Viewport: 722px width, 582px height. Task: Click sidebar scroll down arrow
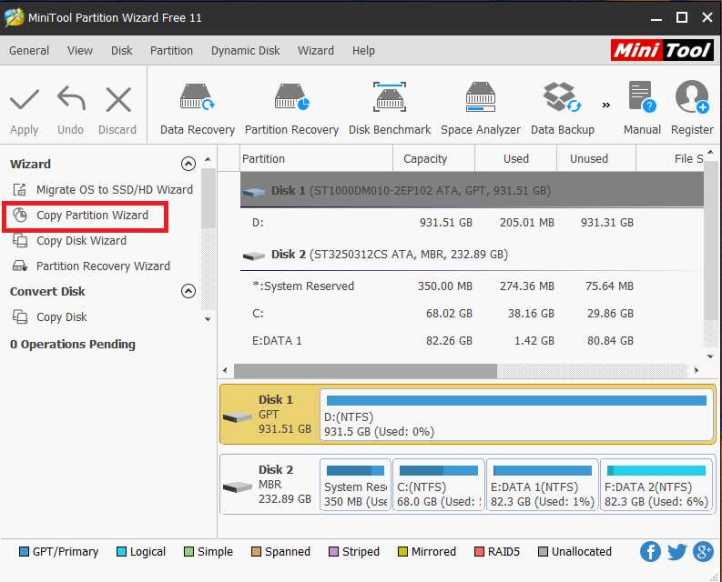click(208, 319)
